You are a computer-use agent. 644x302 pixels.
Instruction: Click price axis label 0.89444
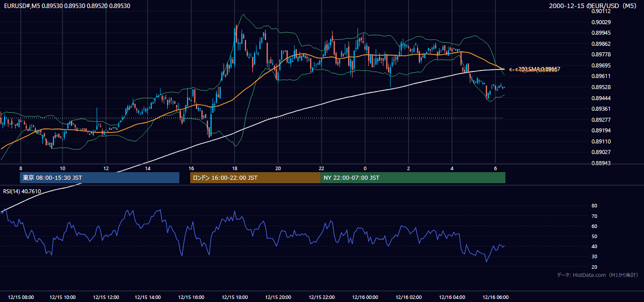click(x=601, y=98)
